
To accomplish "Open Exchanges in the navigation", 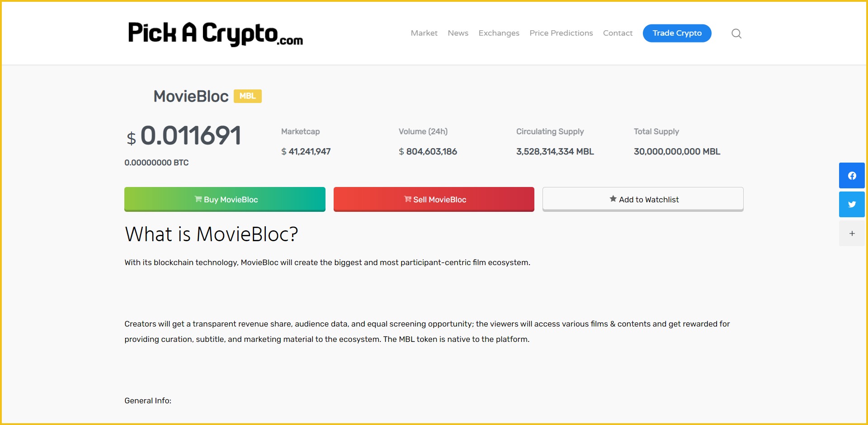I will point(499,33).
